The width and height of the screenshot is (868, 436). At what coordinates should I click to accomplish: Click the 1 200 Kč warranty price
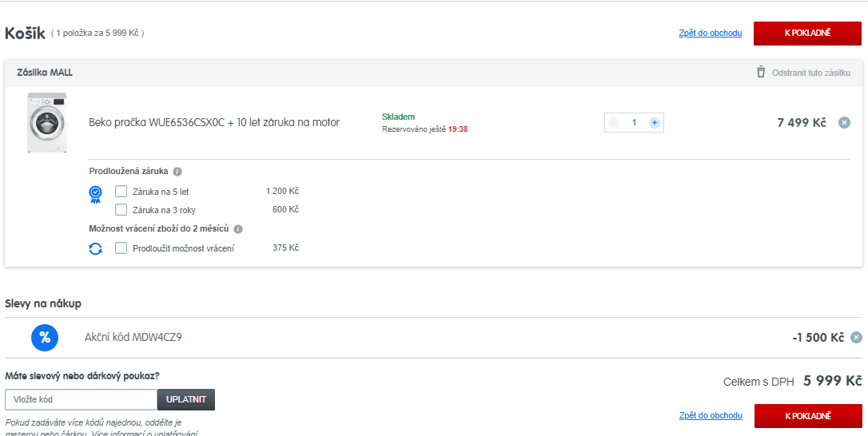coord(282,192)
